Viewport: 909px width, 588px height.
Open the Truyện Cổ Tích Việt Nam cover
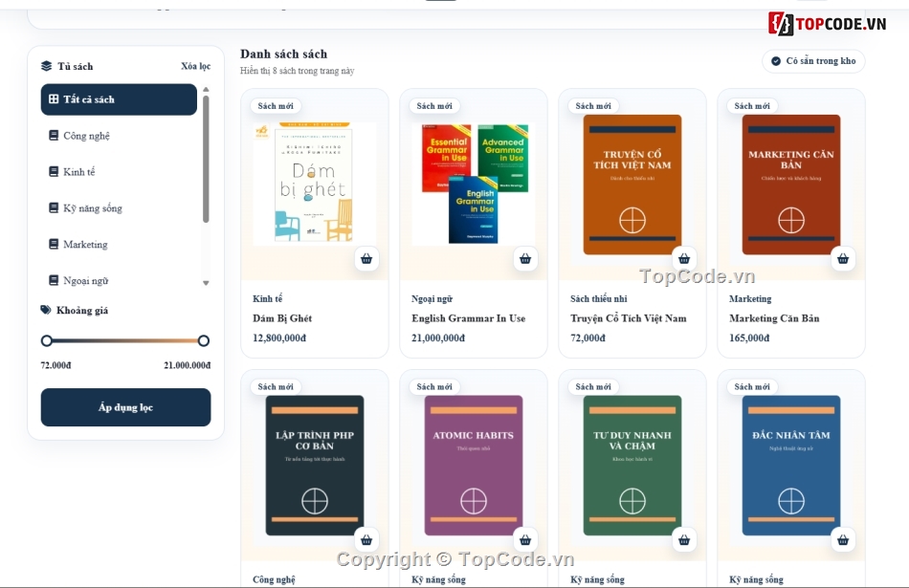coord(632,185)
